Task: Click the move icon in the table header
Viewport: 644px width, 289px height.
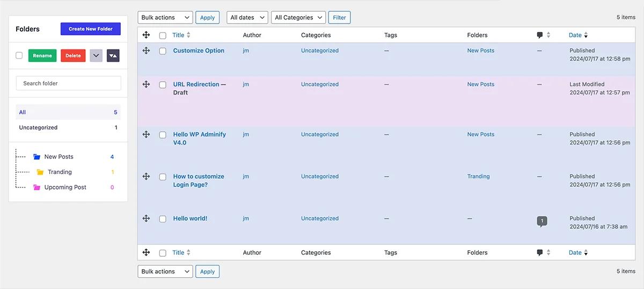Action: (146, 35)
